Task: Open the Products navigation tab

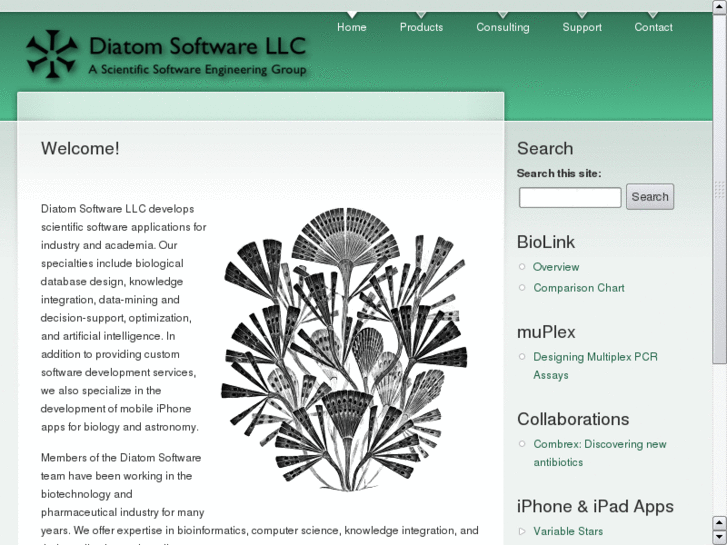Action: tap(421, 27)
